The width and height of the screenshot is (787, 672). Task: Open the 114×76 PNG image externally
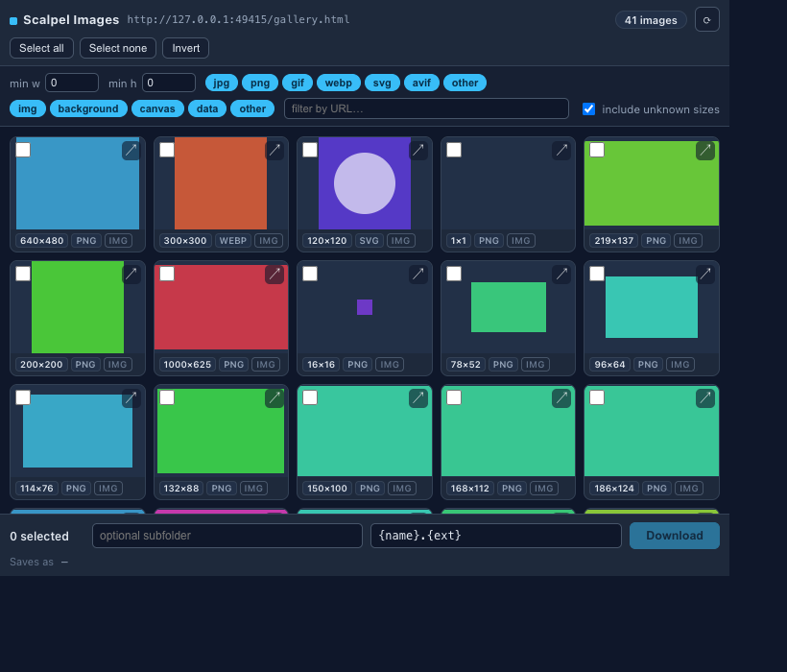tap(131, 398)
